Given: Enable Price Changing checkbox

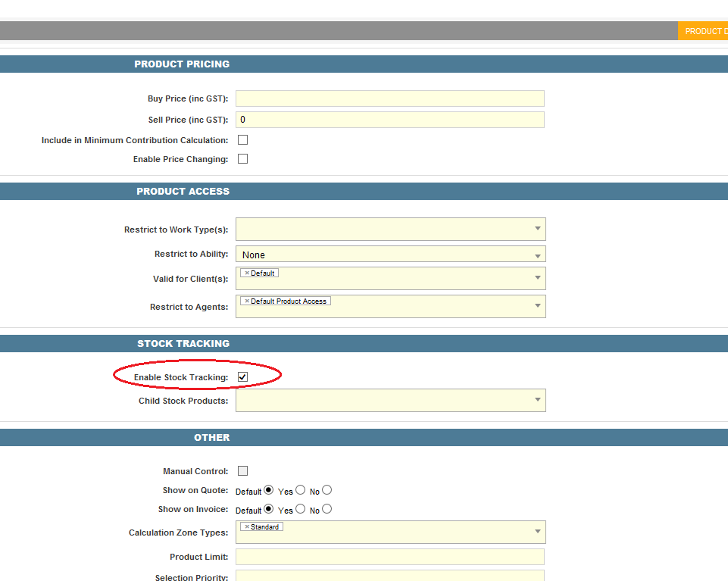Looking at the screenshot, I should tap(243, 159).
